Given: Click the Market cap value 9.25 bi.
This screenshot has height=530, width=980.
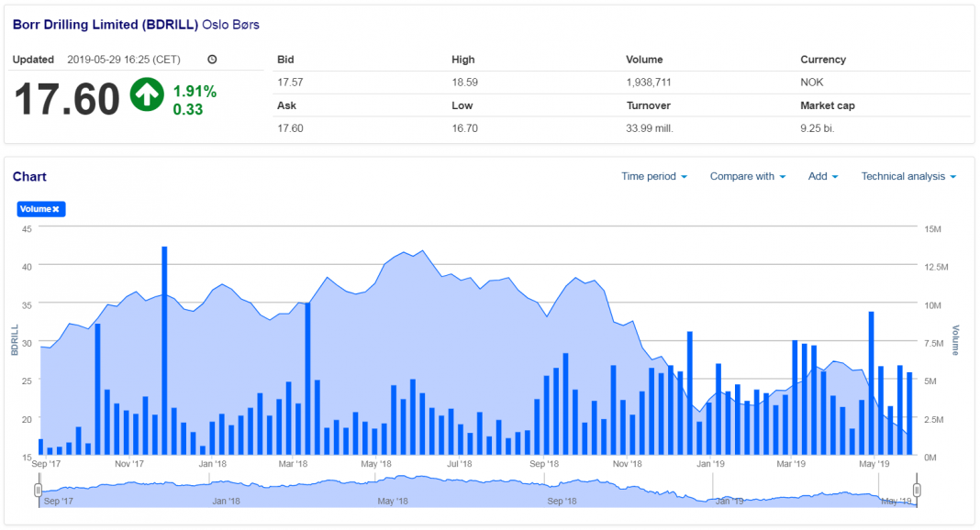Looking at the screenshot, I should (818, 128).
